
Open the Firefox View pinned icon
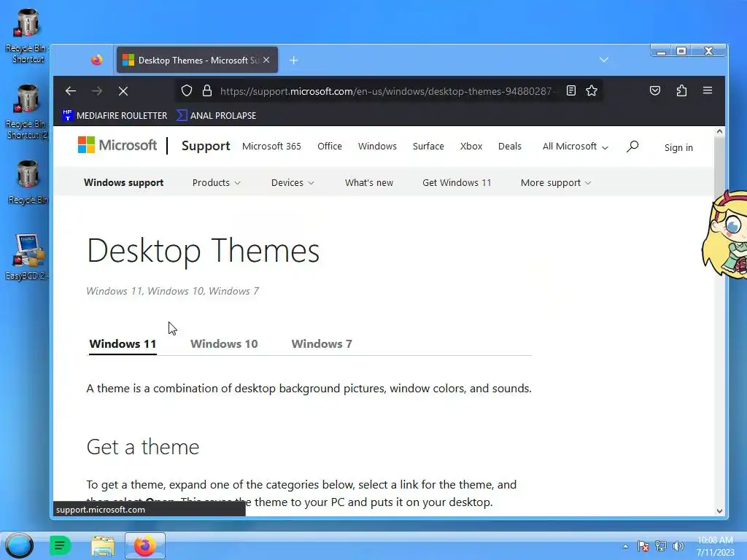97,60
